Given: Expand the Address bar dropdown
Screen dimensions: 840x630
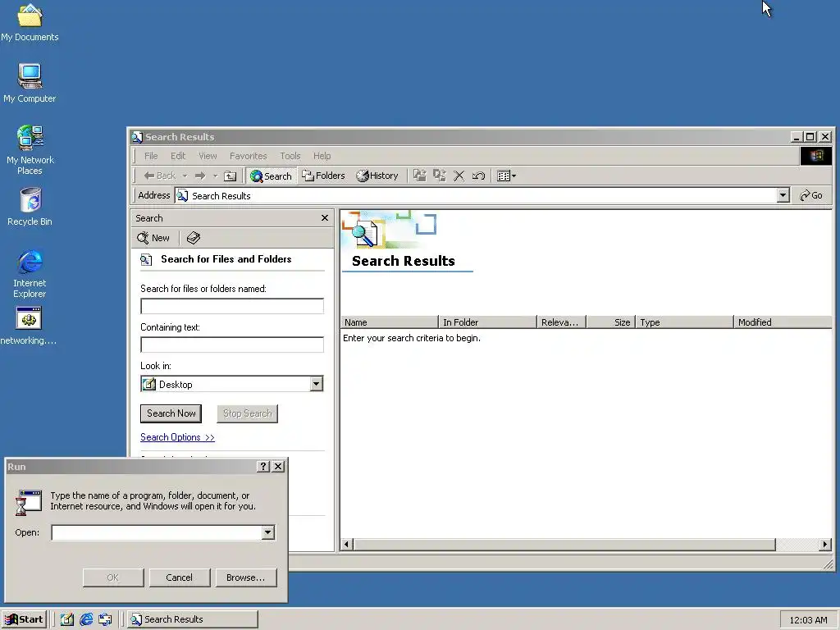Looking at the screenshot, I should tap(783, 195).
